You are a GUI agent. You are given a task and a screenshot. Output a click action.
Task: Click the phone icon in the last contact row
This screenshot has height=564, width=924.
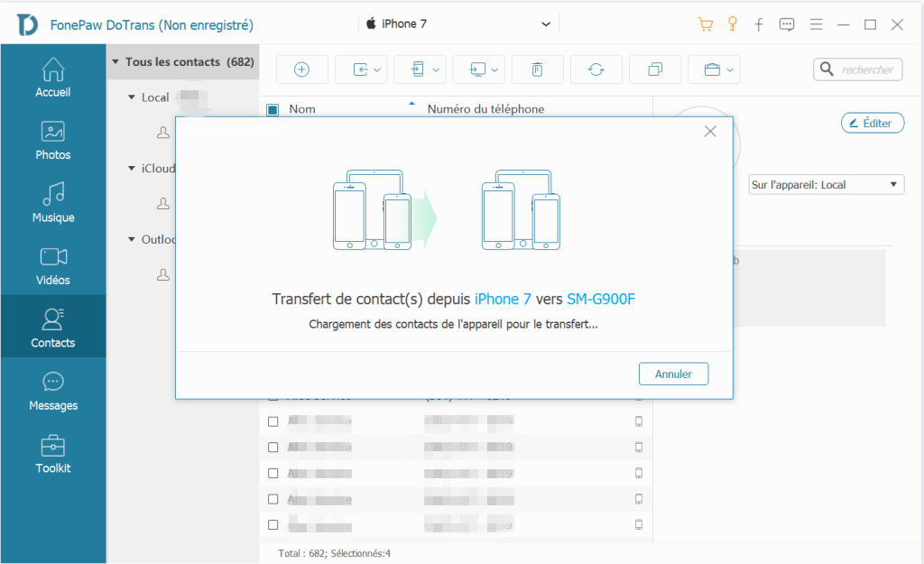[x=639, y=524]
